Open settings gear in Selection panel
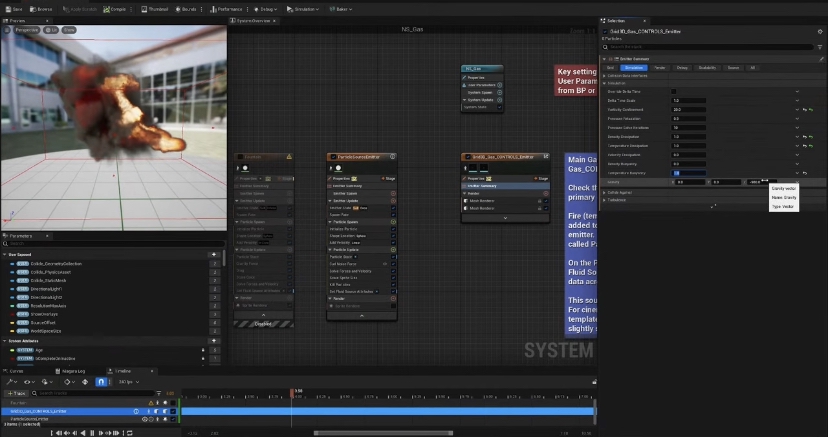Image resolution: width=828 pixels, height=437 pixels. (x=820, y=31)
